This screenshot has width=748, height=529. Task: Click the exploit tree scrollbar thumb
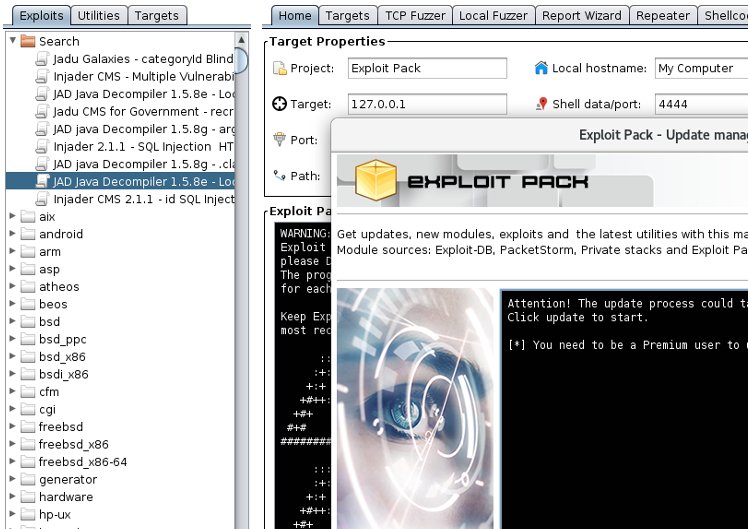click(241, 61)
